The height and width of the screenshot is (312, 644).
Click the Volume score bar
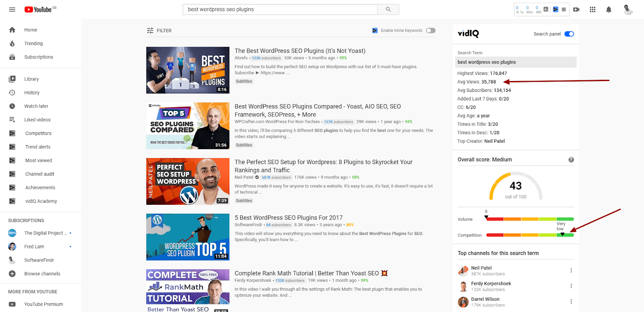530,219
